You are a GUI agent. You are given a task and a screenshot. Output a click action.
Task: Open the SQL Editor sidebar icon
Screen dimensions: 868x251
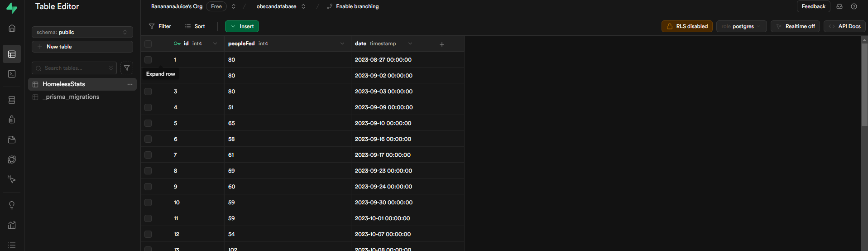(x=12, y=74)
